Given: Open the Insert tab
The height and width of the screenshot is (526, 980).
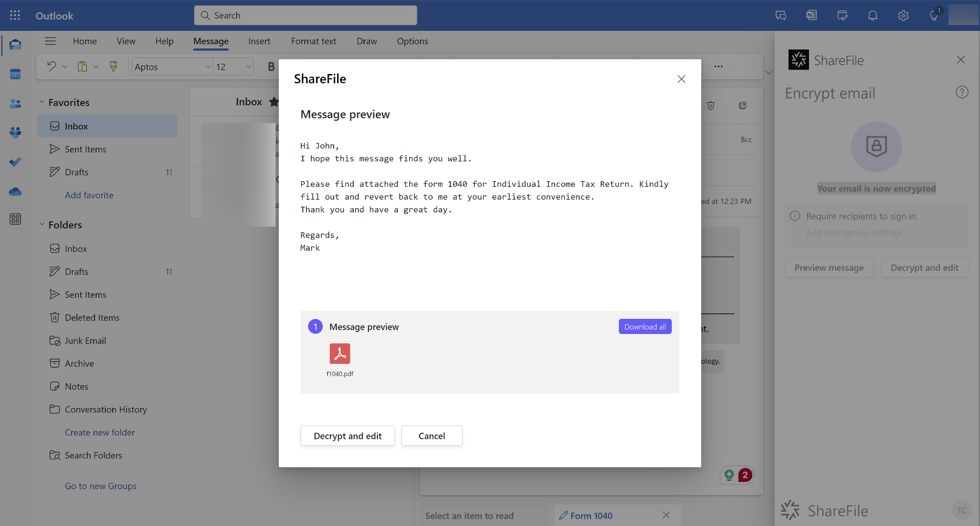Looking at the screenshot, I should click(x=259, y=41).
